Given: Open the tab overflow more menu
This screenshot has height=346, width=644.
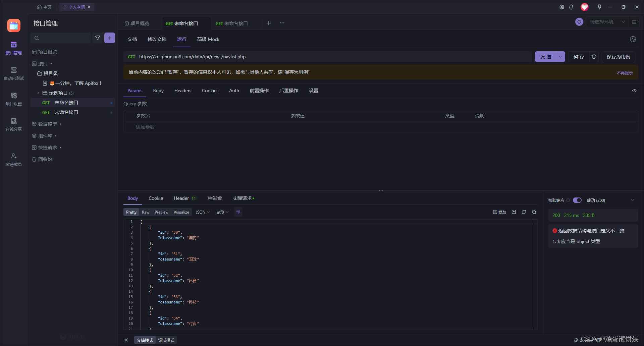Looking at the screenshot, I should coord(282,23).
